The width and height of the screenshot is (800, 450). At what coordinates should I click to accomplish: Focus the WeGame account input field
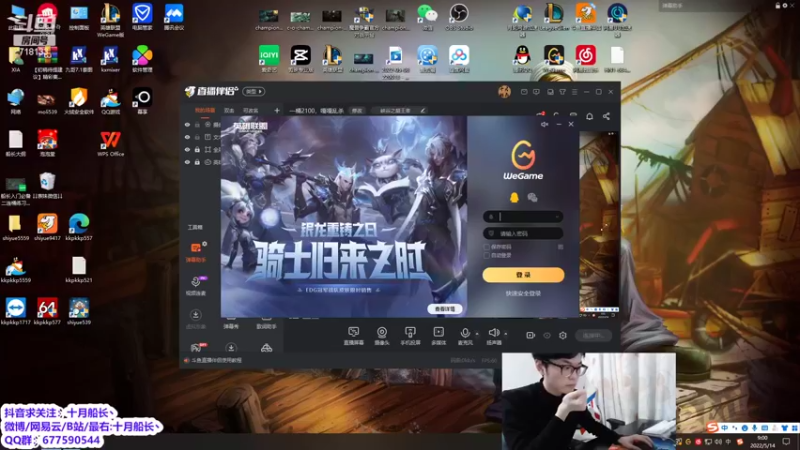coord(523,217)
